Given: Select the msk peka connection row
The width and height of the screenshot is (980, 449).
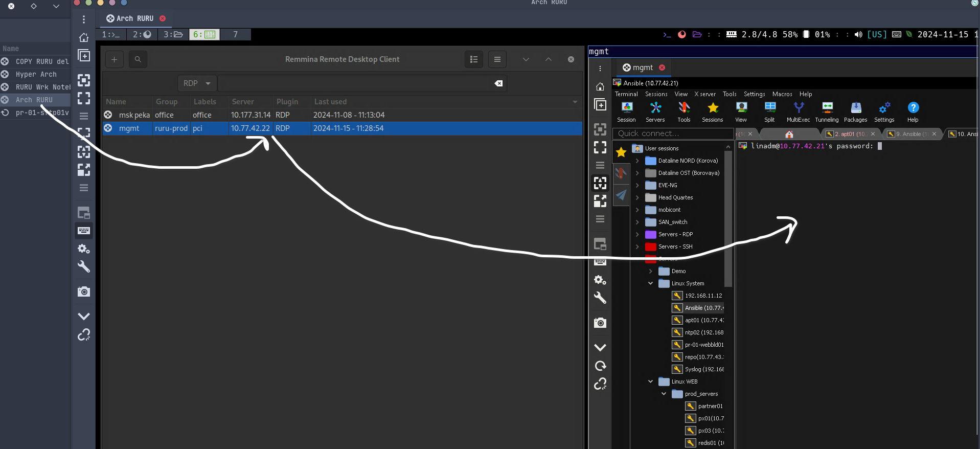Looking at the screenshot, I should [x=342, y=115].
